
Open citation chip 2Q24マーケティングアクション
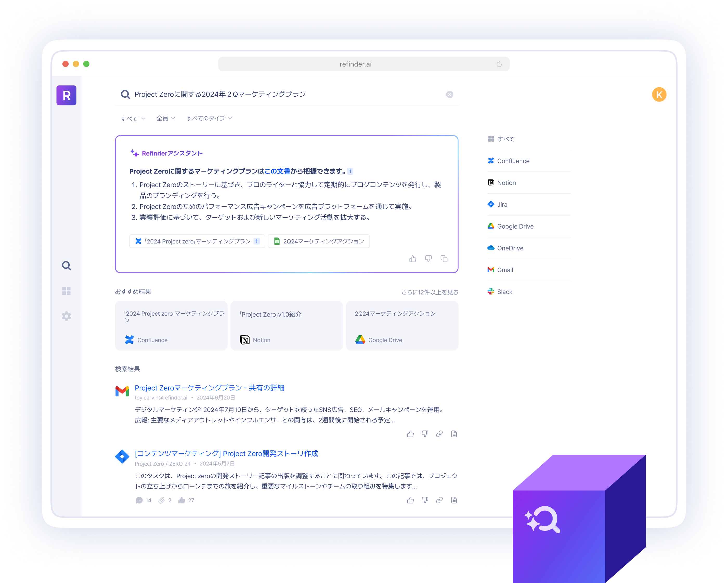(319, 241)
